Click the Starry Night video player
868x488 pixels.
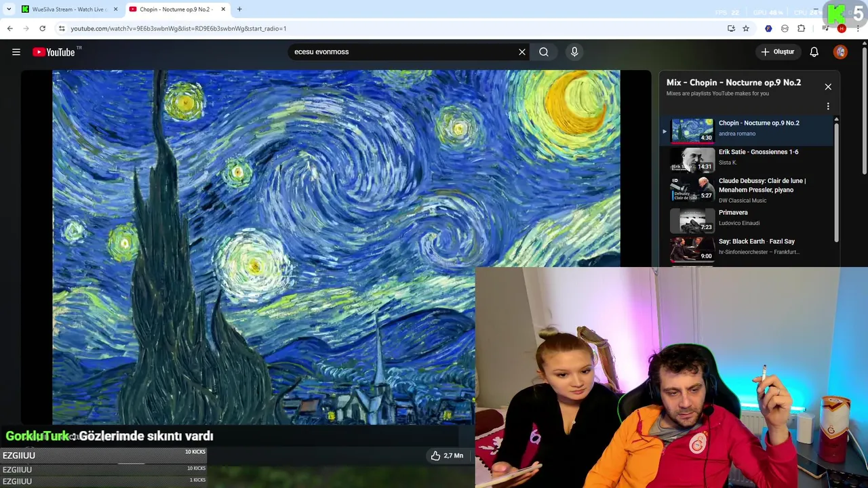tap(336, 247)
